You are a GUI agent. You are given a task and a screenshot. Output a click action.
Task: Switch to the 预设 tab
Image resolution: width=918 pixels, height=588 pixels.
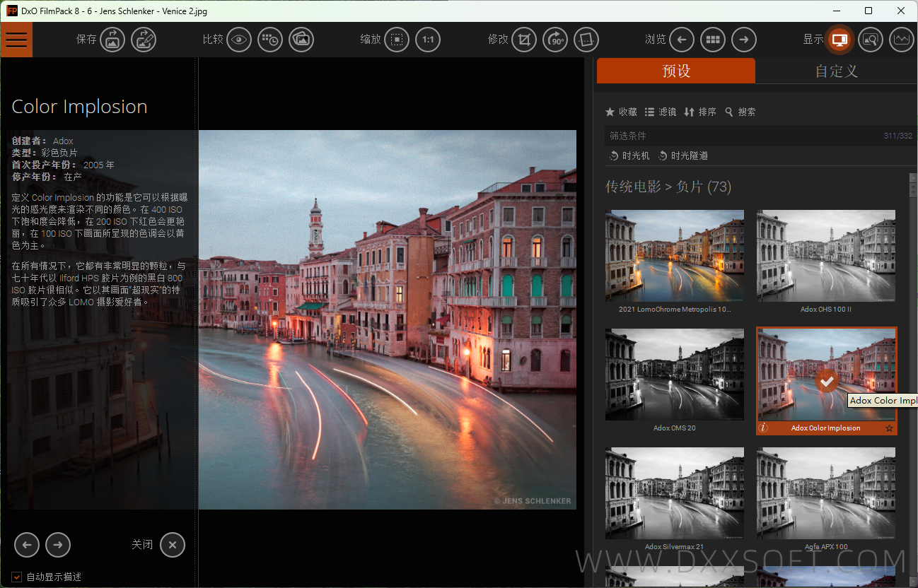tap(676, 71)
